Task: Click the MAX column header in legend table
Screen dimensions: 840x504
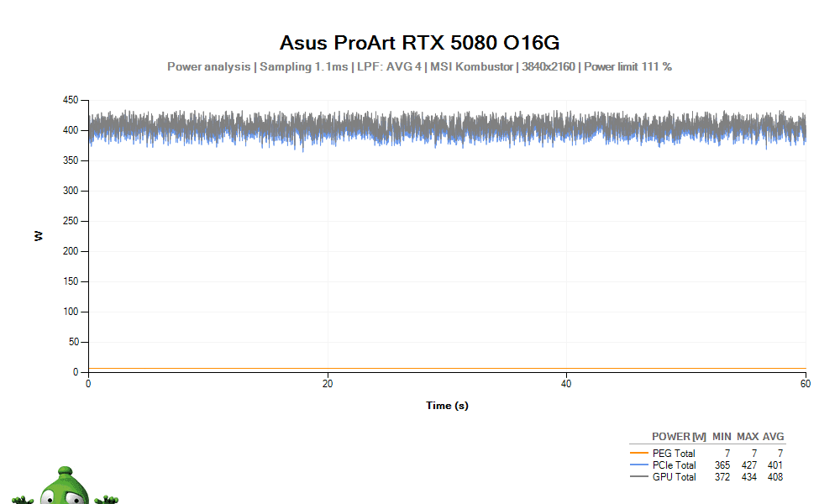Action: coord(748,437)
